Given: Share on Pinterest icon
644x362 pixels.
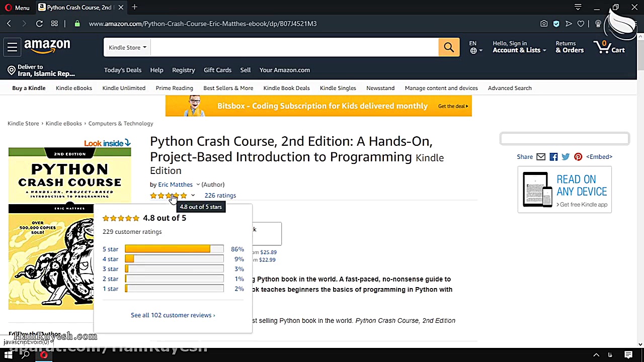Looking at the screenshot, I should tap(578, 157).
